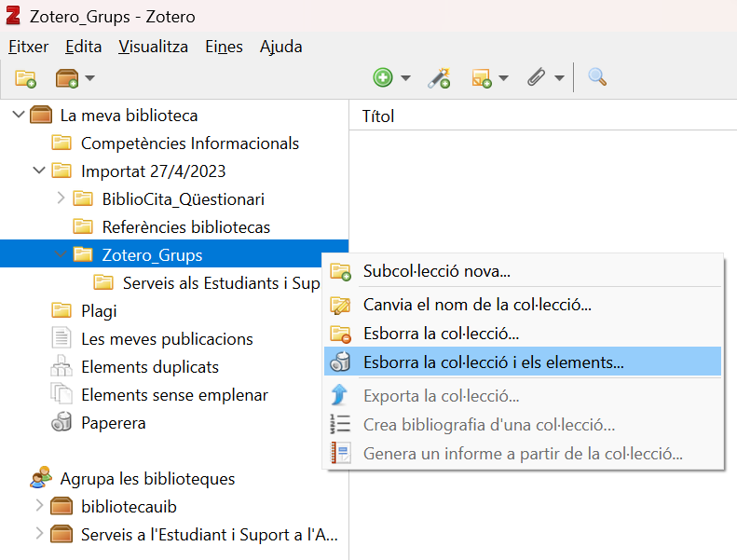
Task: Expand Serveis a l'Estudiant group library
Action: tap(39, 534)
